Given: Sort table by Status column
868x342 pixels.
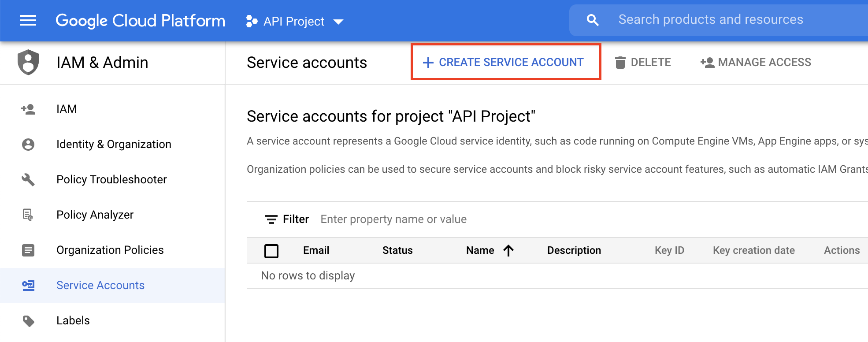Looking at the screenshot, I should (x=397, y=250).
